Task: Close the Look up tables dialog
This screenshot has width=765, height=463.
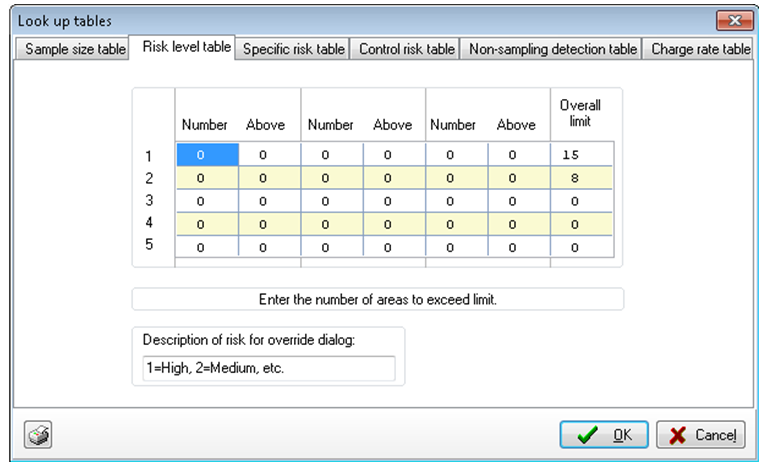Action: click(734, 20)
